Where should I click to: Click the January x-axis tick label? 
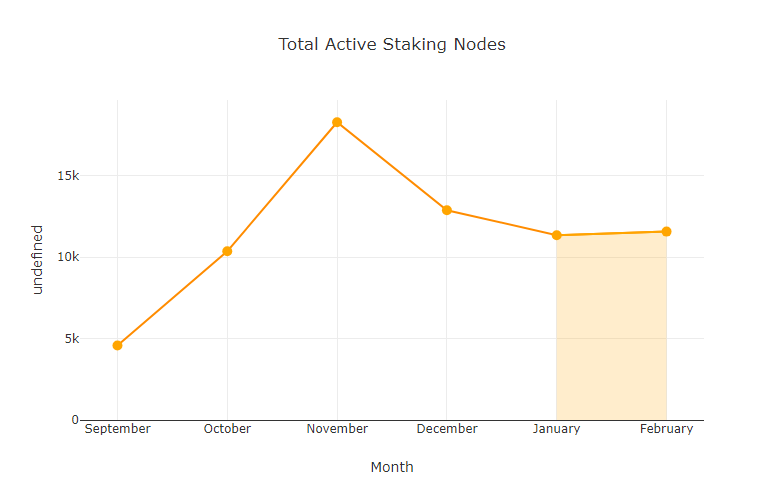tap(556, 429)
